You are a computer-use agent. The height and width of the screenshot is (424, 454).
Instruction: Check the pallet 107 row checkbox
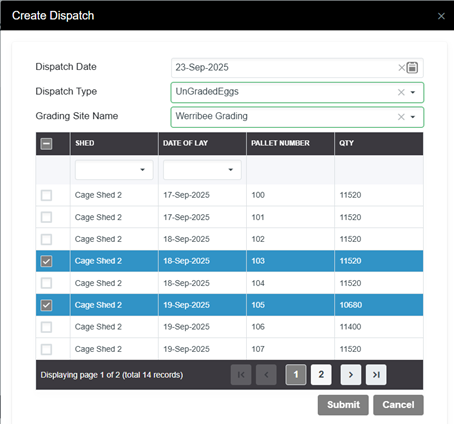pyautogui.click(x=46, y=349)
